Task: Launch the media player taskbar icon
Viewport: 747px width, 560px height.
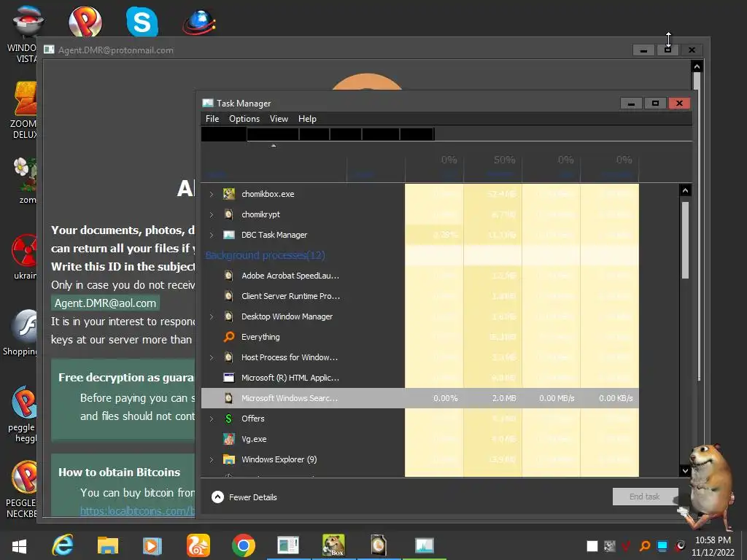Action: (x=152, y=545)
